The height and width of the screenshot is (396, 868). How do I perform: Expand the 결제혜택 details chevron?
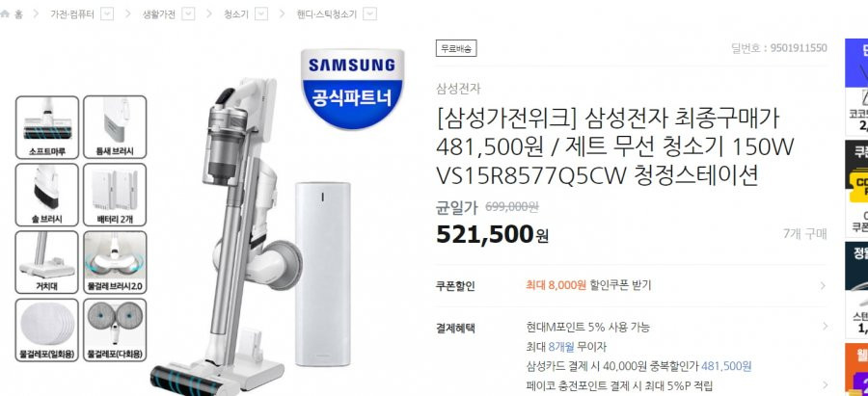pyautogui.click(x=825, y=327)
